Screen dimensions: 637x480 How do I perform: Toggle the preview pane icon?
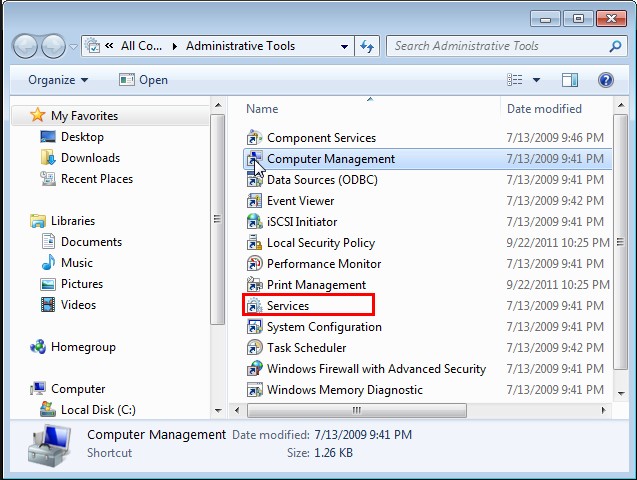coord(570,80)
